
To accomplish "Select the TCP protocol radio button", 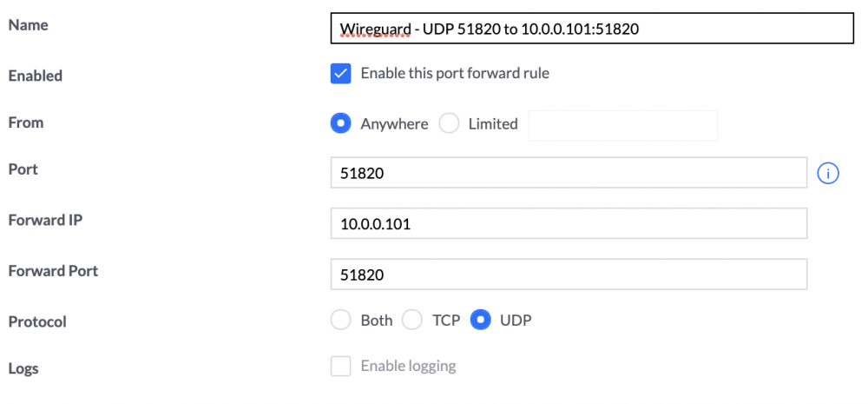I will tap(411, 320).
